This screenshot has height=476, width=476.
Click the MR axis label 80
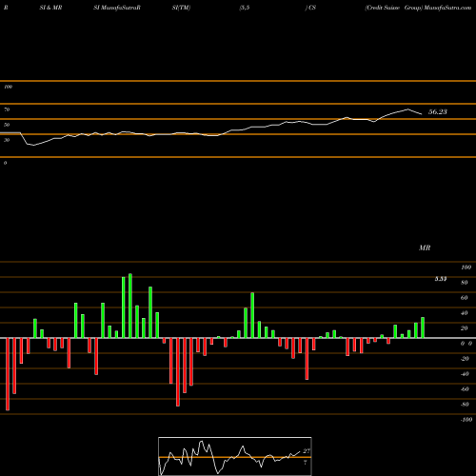pos(465,283)
